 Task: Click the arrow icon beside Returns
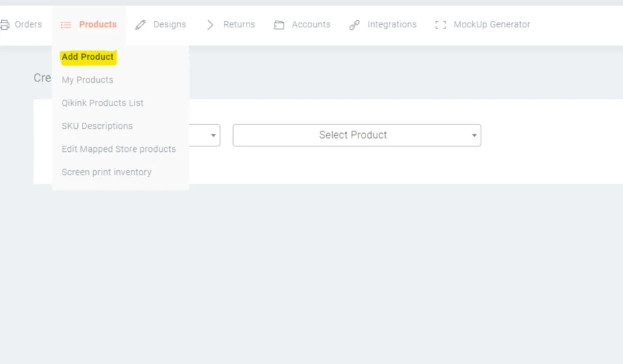(209, 24)
